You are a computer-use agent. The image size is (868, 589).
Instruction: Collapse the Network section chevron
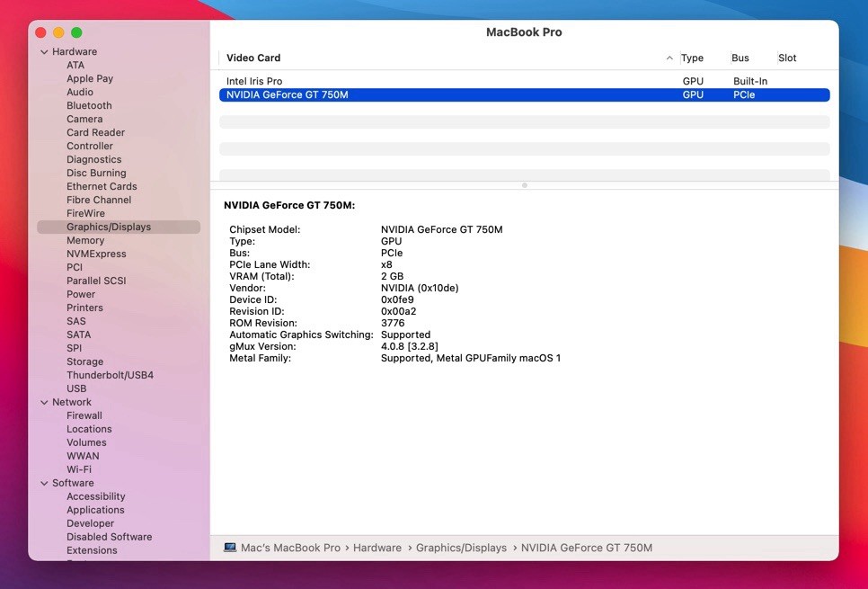click(x=44, y=402)
